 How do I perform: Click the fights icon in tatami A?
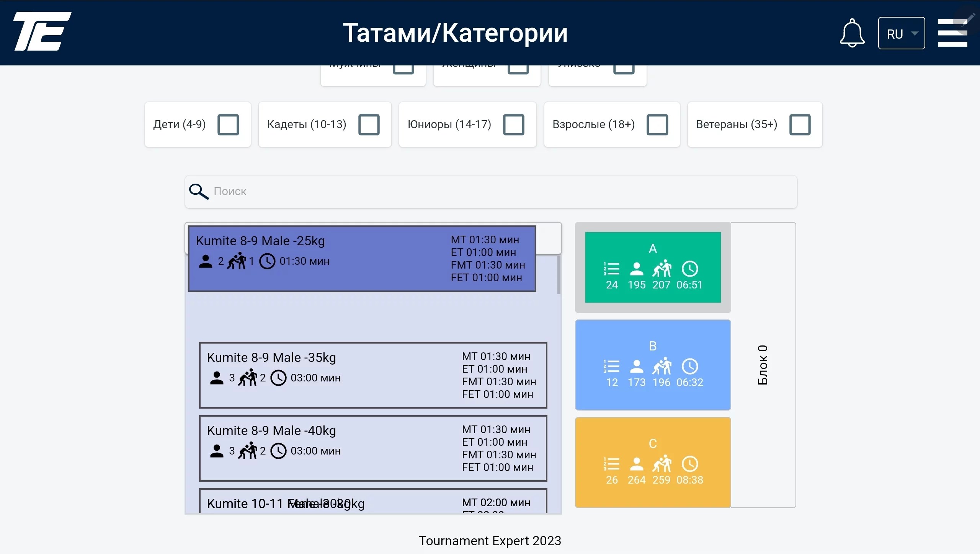click(x=662, y=269)
